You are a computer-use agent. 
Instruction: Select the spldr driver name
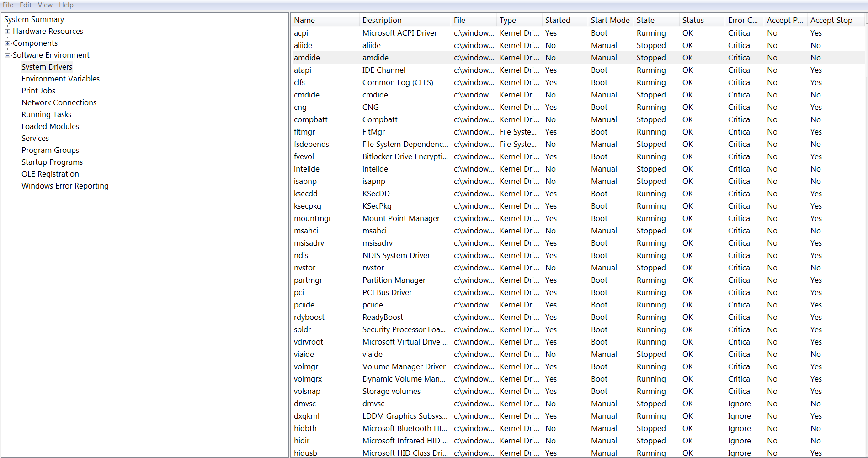[x=302, y=329]
